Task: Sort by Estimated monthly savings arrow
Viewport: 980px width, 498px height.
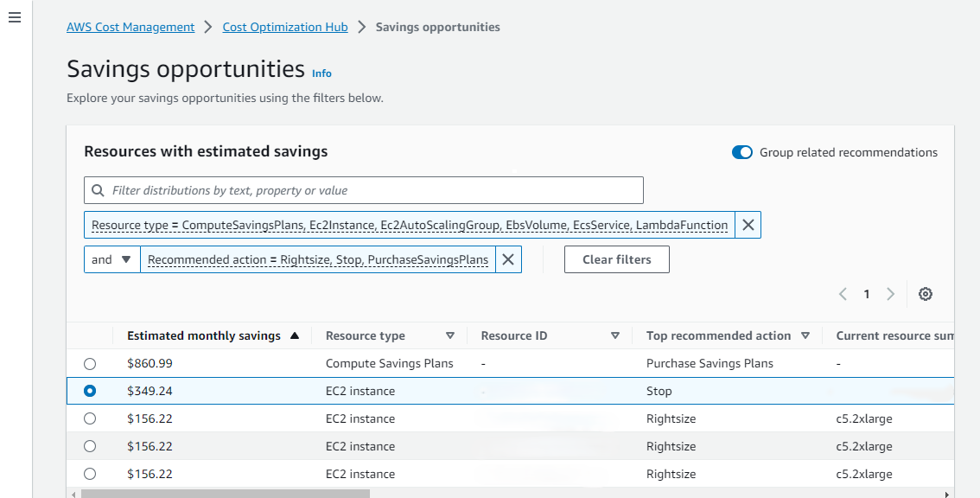Action: (x=295, y=336)
